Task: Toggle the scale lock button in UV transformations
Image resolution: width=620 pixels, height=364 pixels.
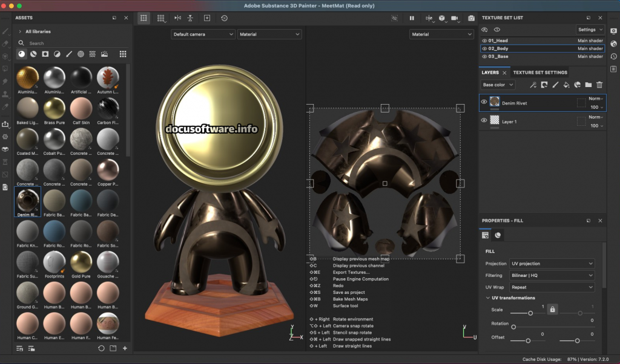Action: (552, 310)
